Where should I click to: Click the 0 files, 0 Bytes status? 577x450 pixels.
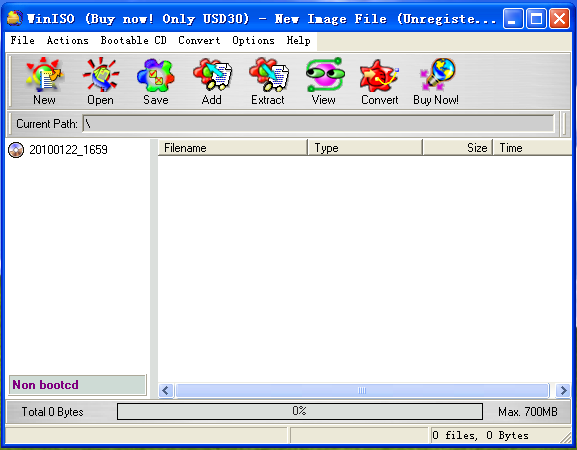[x=480, y=436]
